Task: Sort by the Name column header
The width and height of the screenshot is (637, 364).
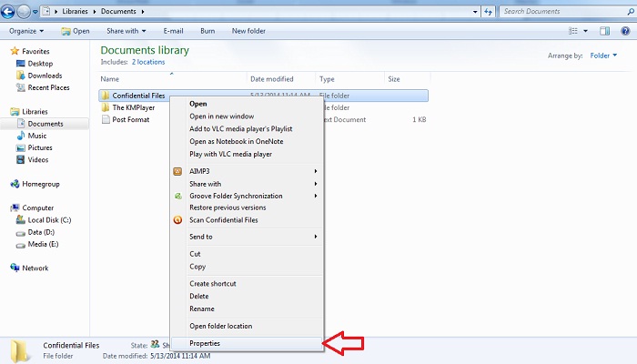Action: coord(172,79)
